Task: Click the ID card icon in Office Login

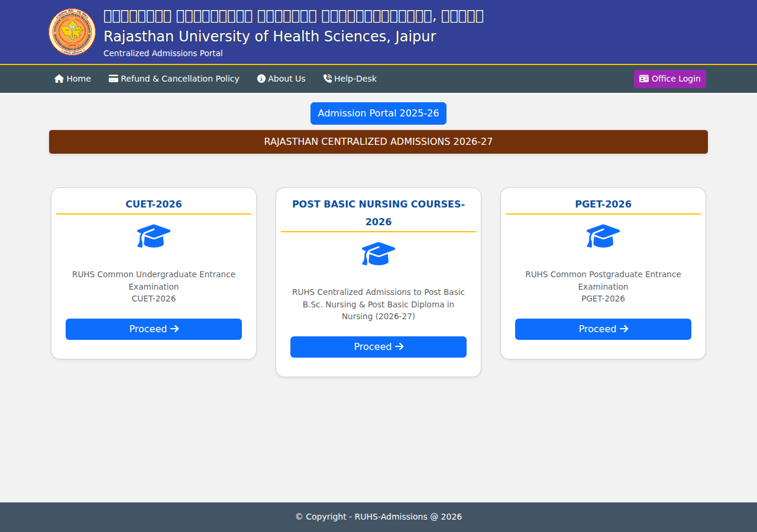Action: click(x=644, y=79)
